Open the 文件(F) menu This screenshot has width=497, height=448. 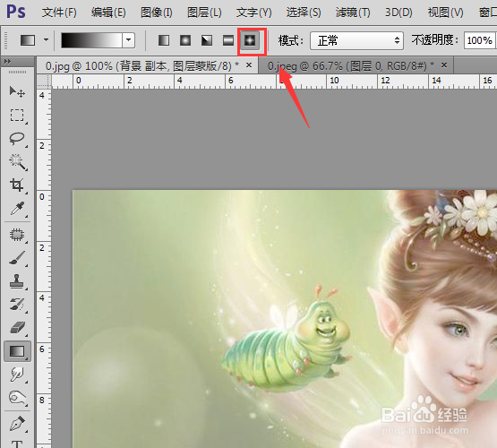pos(59,13)
